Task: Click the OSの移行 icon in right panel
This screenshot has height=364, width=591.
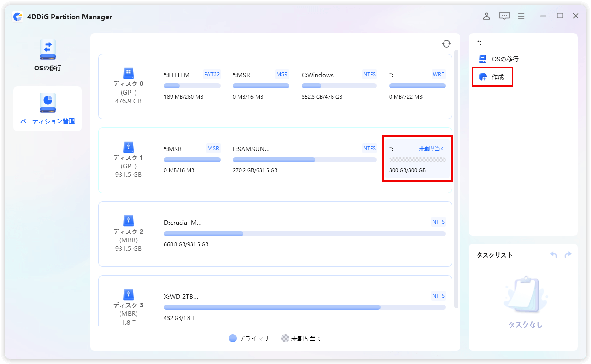Action: 483,59
